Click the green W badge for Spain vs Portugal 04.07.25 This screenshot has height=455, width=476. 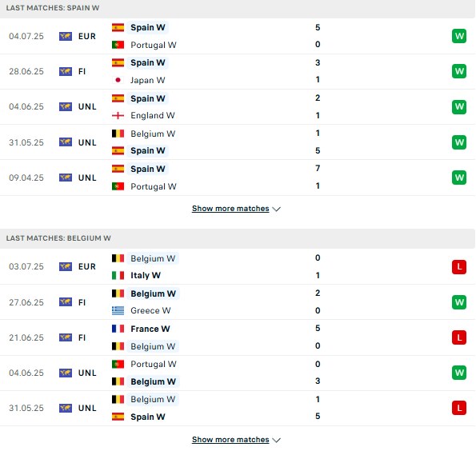[459, 36]
